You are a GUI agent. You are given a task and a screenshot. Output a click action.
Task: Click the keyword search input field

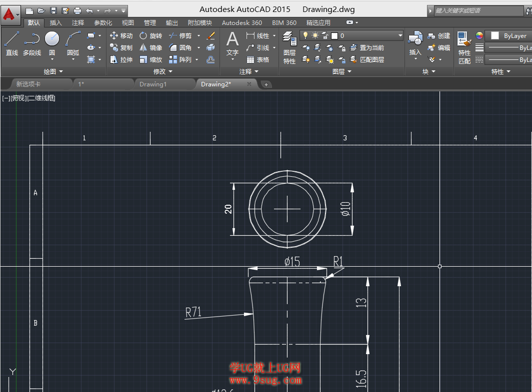tap(478, 10)
